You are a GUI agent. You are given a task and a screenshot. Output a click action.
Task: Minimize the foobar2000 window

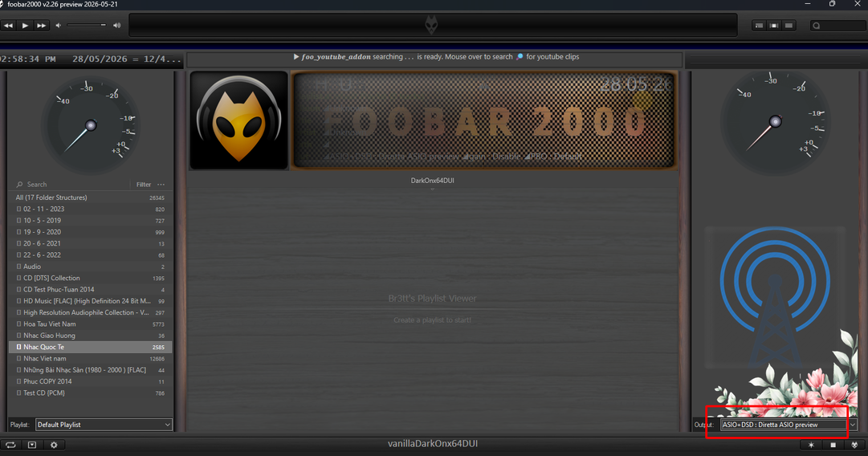808,4
